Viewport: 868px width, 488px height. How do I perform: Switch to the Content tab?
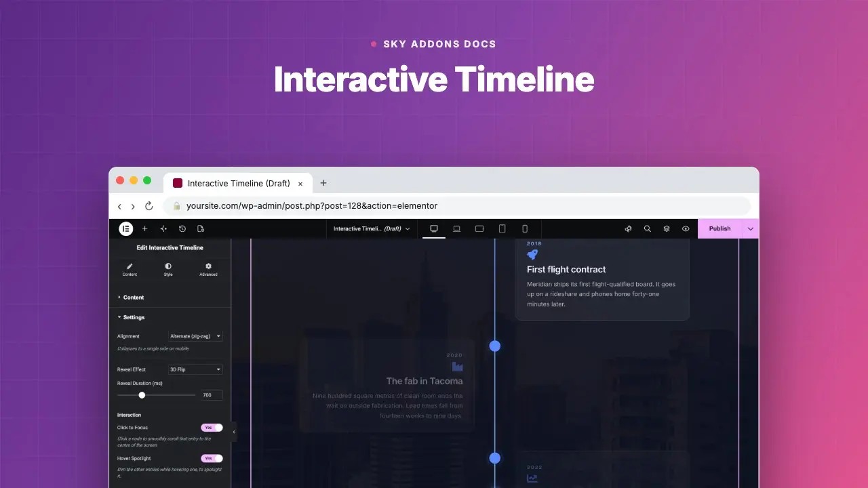click(130, 270)
